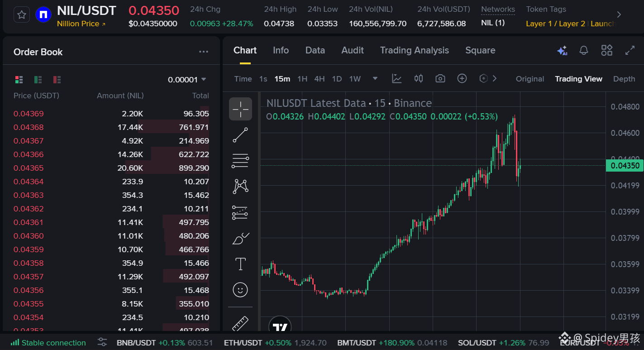
Task: Switch to the Chart tab
Action: point(245,50)
